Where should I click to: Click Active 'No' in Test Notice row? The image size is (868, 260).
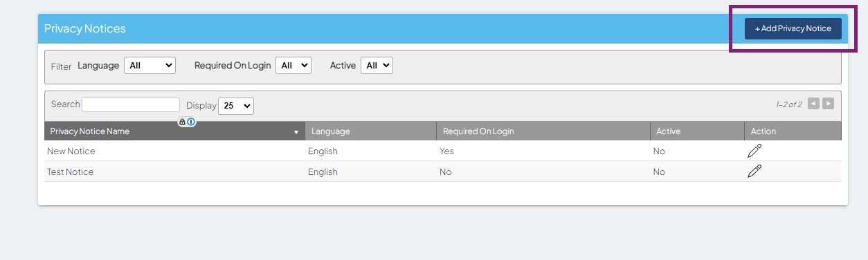coord(659,171)
